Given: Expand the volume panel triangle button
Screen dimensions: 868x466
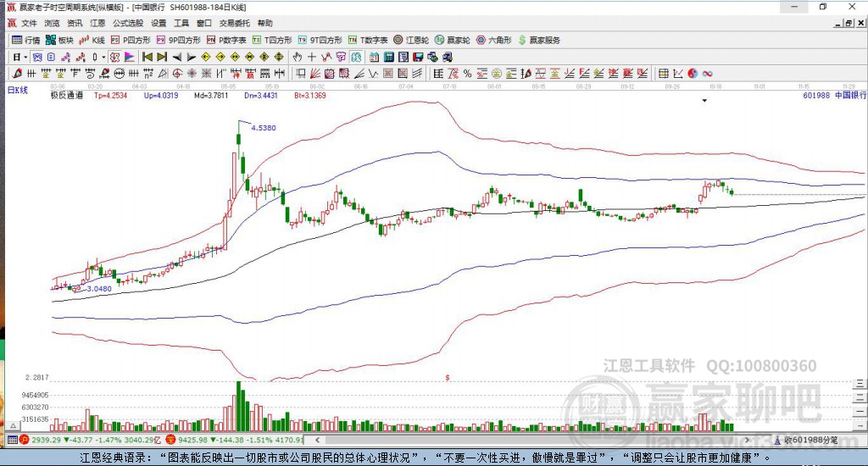Looking at the screenshot, I should [x=13, y=425].
